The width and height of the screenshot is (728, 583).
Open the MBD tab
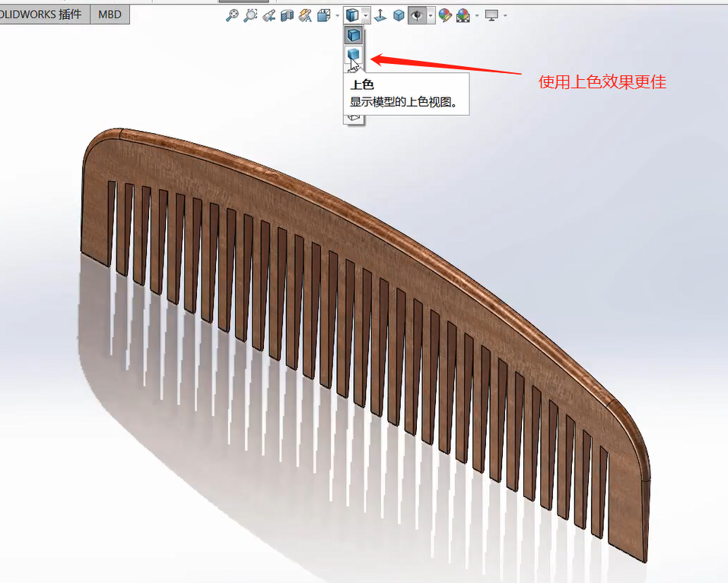110,14
